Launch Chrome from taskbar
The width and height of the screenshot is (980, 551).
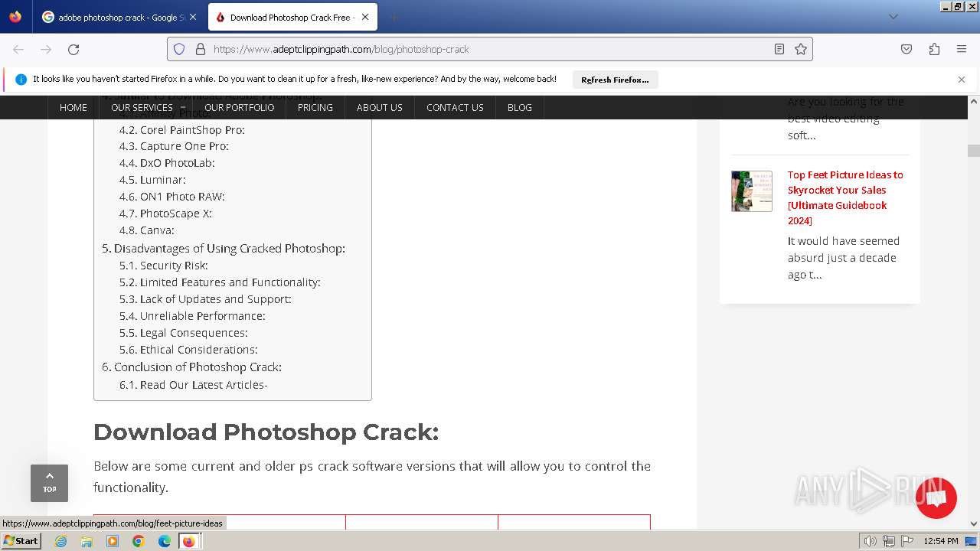(139, 541)
